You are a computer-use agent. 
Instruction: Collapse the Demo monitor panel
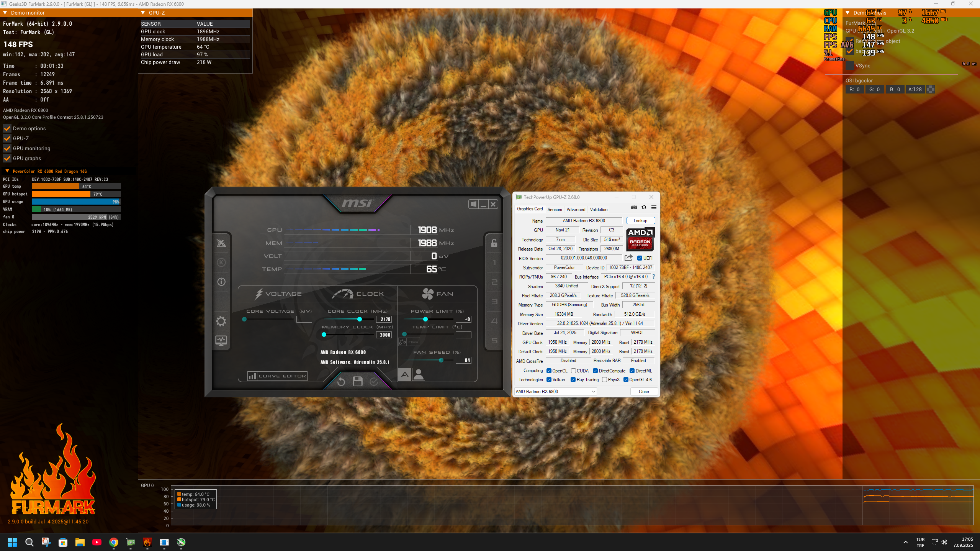5,13
